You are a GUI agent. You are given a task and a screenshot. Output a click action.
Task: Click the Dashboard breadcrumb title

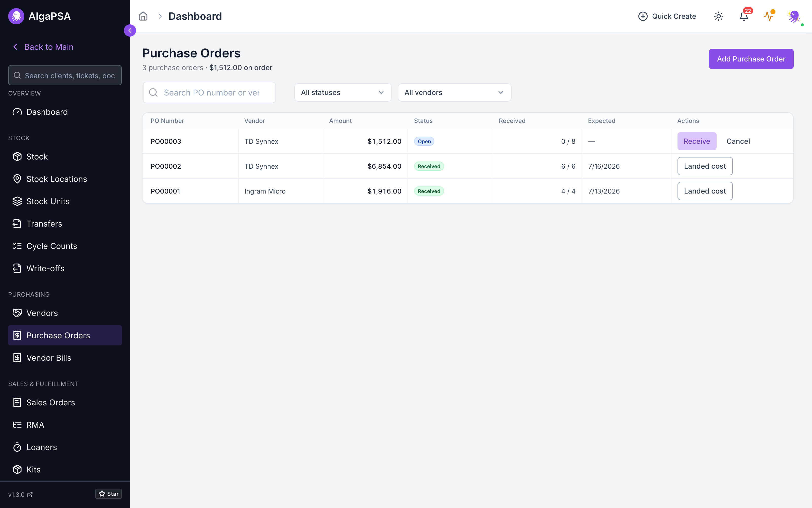[x=195, y=16]
